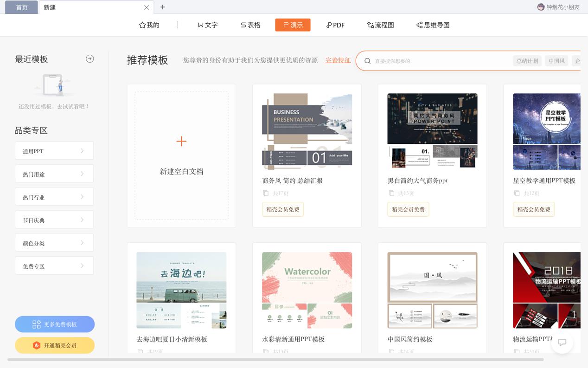The image size is (588, 368).
Task: Expand the 通用PPT category
Action: point(54,151)
